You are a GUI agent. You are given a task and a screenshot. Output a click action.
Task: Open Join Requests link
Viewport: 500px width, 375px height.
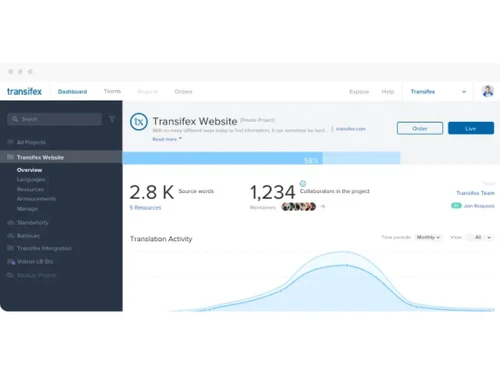click(x=479, y=206)
